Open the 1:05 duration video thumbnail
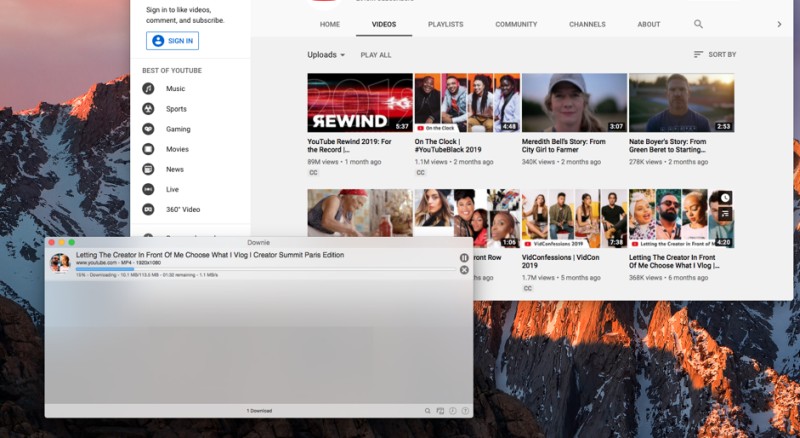The width and height of the screenshot is (800, 438). click(467, 218)
